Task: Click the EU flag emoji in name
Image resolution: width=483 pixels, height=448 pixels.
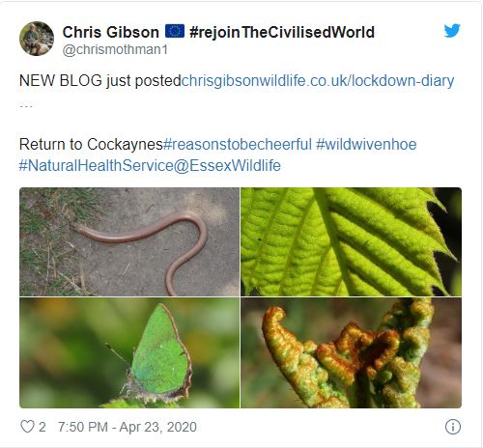Action: [x=175, y=31]
